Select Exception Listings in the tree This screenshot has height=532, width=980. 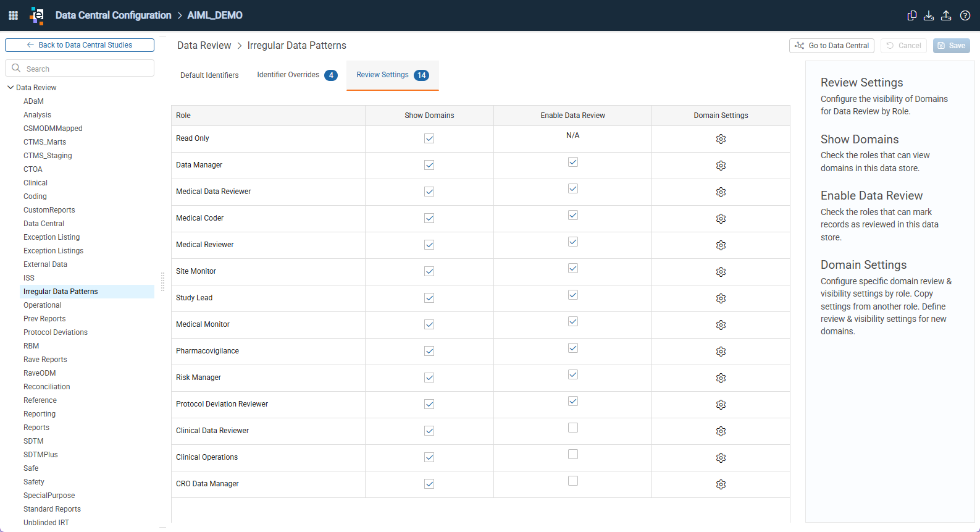pos(53,251)
